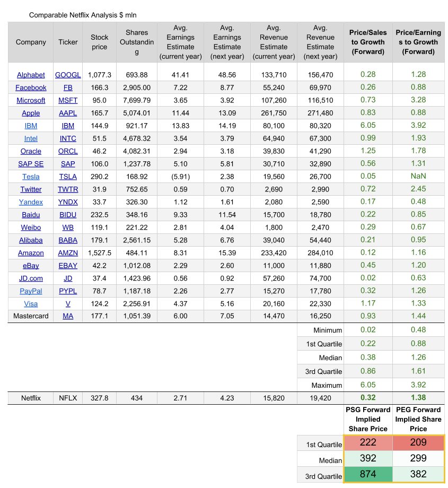Select the Netflix stock price cell

(100, 398)
